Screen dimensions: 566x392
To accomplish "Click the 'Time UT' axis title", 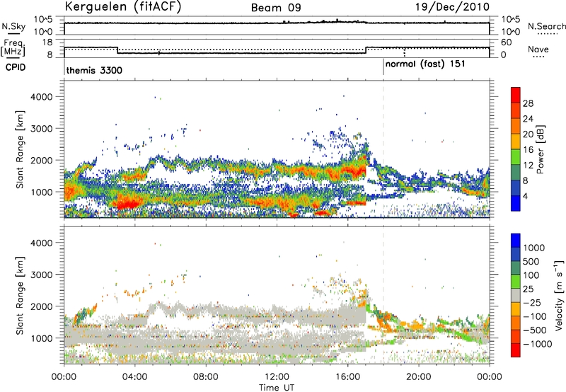I will (x=277, y=388).
